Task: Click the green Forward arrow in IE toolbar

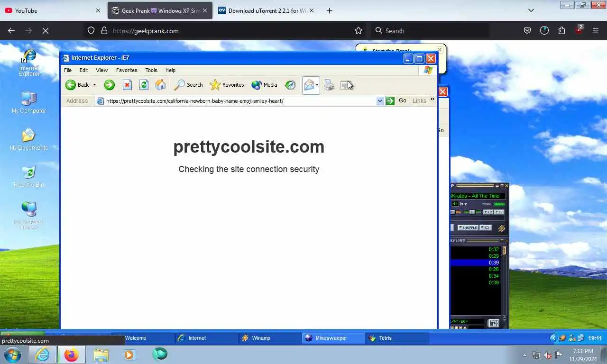Action: (x=110, y=85)
